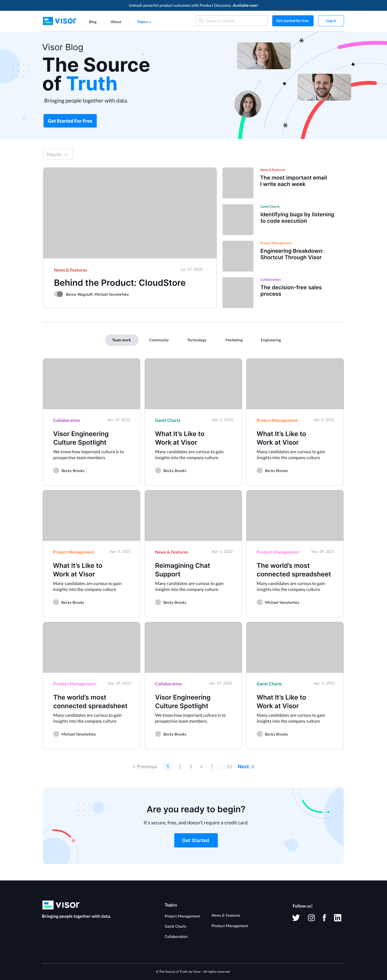Click the Next page arrow
Image resolution: width=387 pixels, height=980 pixels.
click(x=246, y=767)
